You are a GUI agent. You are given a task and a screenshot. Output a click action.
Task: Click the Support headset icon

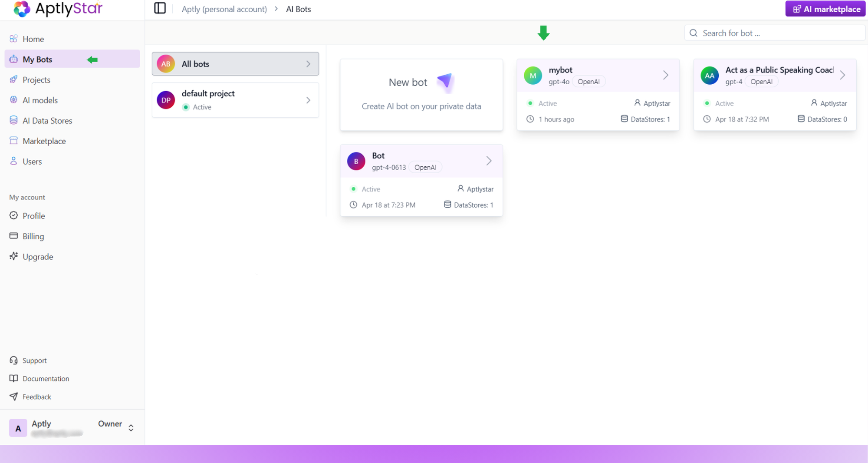14,360
